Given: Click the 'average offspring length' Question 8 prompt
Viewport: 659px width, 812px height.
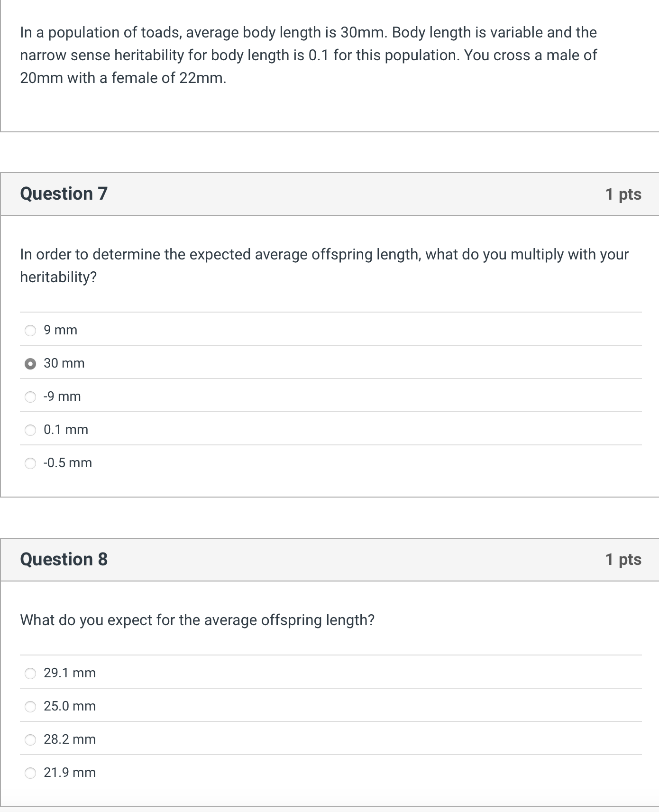Looking at the screenshot, I should [x=197, y=620].
